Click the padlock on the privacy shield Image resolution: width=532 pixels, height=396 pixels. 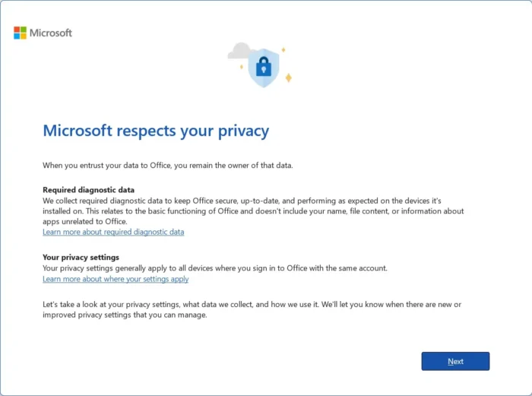tap(264, 68)
